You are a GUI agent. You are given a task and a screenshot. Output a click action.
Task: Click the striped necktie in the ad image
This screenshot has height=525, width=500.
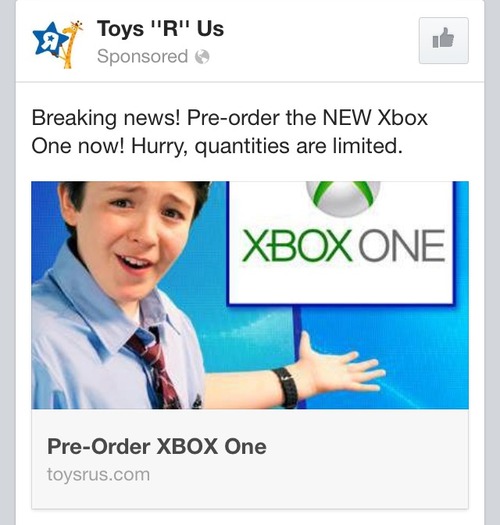[153, 367]
